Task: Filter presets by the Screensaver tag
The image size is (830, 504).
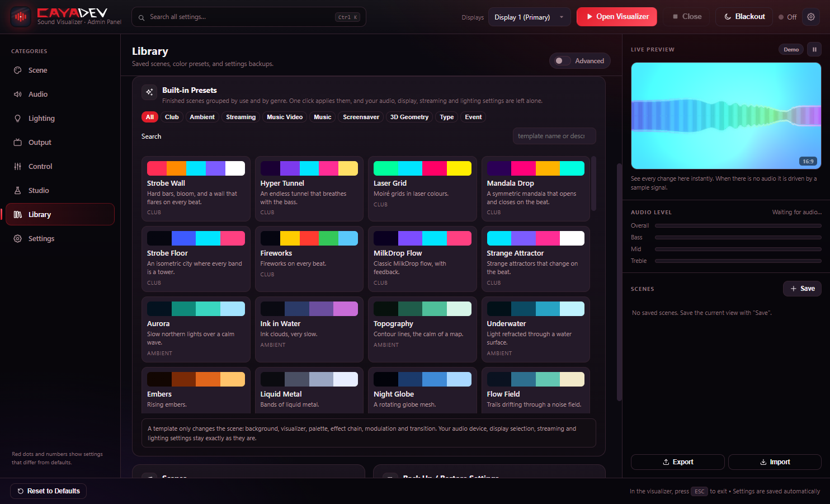Action: click(x=361, y=117)
